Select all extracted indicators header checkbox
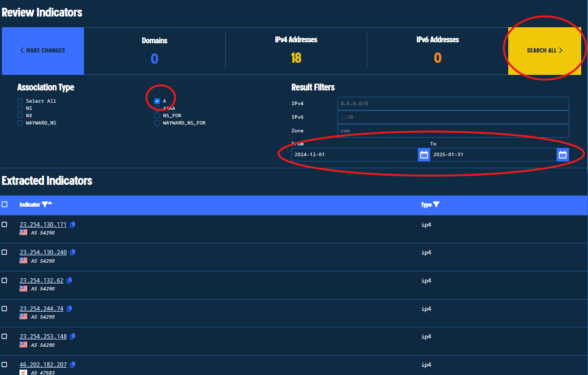 coord(4,204)
